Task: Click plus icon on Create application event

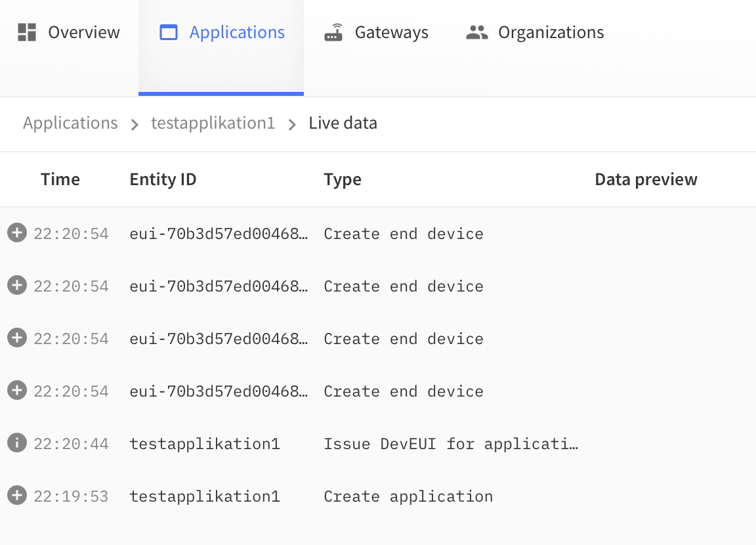Action: click(x=16, y=496)
